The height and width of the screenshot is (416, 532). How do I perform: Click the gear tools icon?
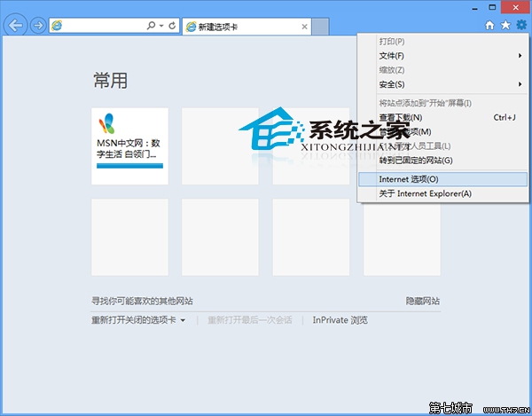[x=521, y=25]
